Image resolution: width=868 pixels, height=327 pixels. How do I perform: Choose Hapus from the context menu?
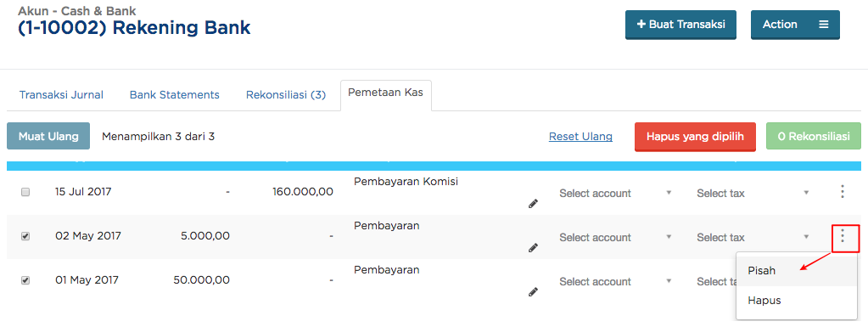click(x=797, y=301)
